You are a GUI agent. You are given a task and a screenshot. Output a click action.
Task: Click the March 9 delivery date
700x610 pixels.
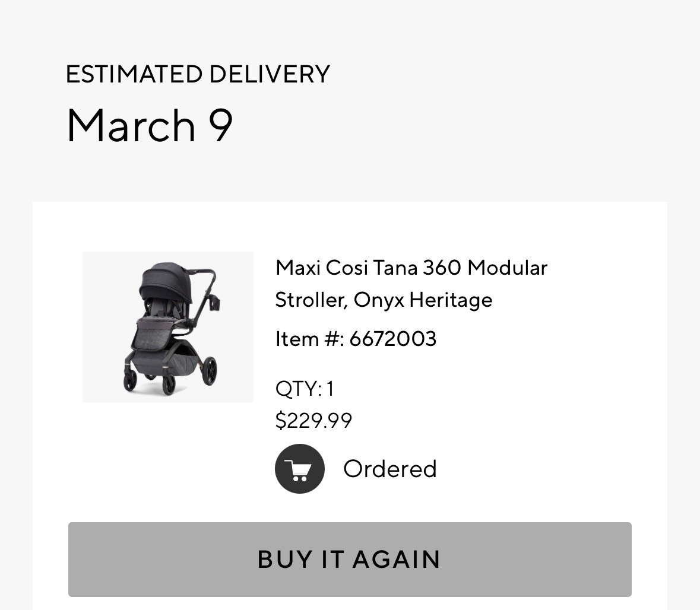150,125
